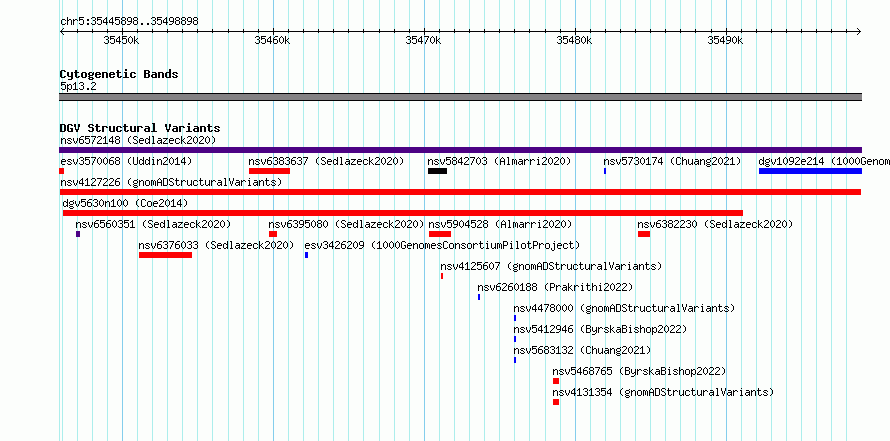Open nsv6560351 (Sedlazeck2020) variant label
Screen dimensions: 890x441
(x=153, y=224)
